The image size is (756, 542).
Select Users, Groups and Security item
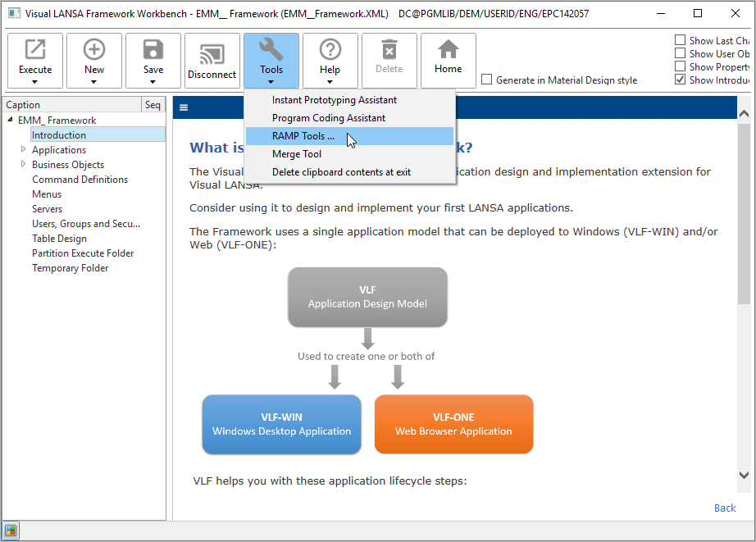(86, 224)
